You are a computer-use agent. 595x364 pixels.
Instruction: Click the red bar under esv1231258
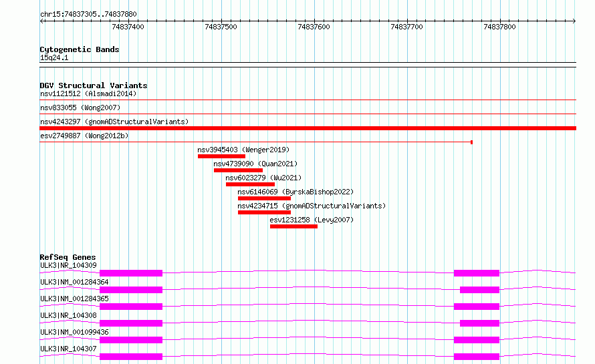point(293,226)
